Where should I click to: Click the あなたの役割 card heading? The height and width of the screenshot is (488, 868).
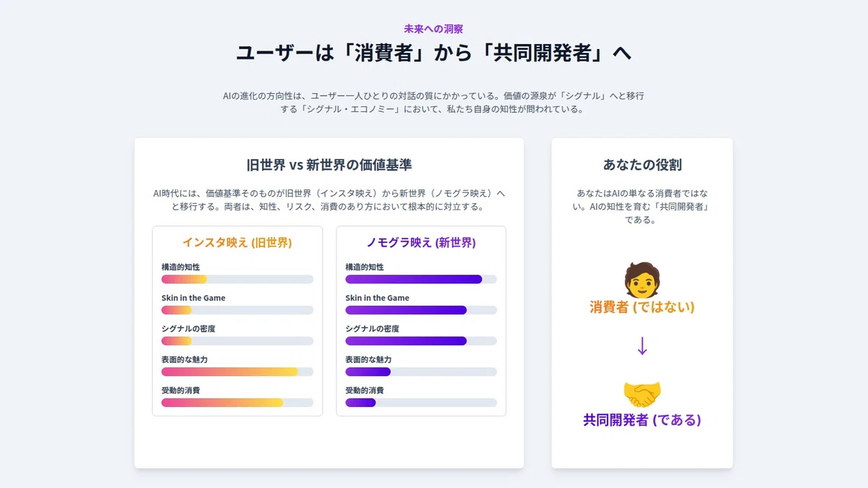[x=642, y=165]
